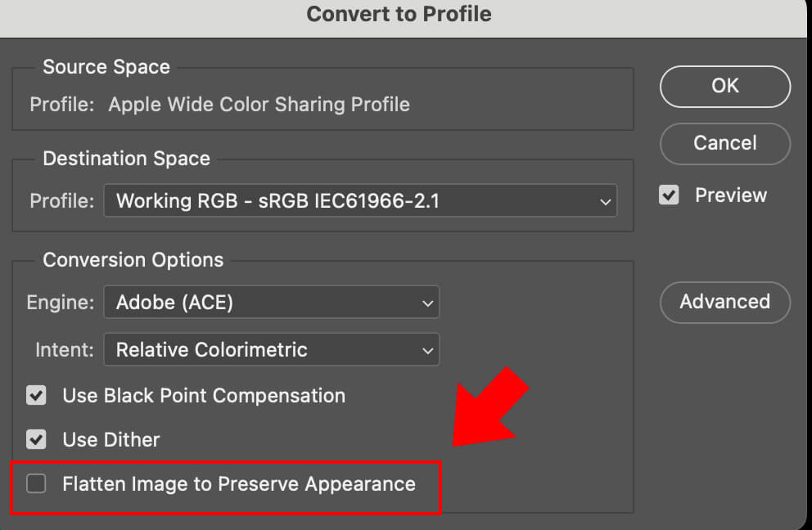Disable Use Black Point Compensation
The width and height of the screenshot is (812, 530).
[36, 395]
